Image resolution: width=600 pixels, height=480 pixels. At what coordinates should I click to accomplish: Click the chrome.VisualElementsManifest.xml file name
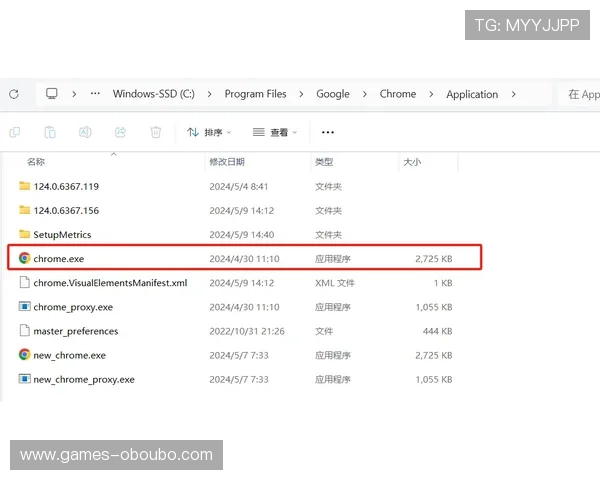pyautogui.click(x=110, y=283)
